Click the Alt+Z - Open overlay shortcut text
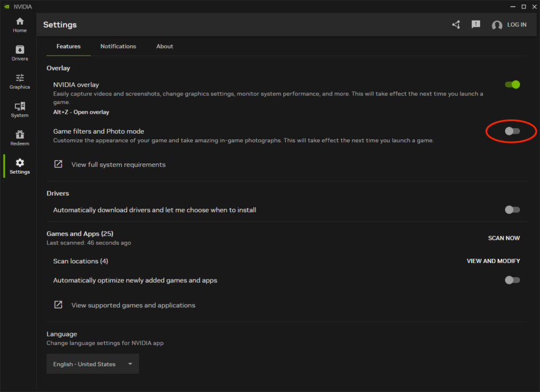This screenshot has width=540, height=392. point(81,112)
